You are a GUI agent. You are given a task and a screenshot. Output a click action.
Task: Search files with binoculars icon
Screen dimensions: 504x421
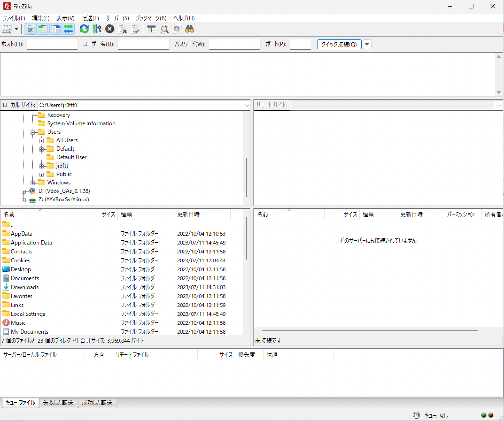190,29
